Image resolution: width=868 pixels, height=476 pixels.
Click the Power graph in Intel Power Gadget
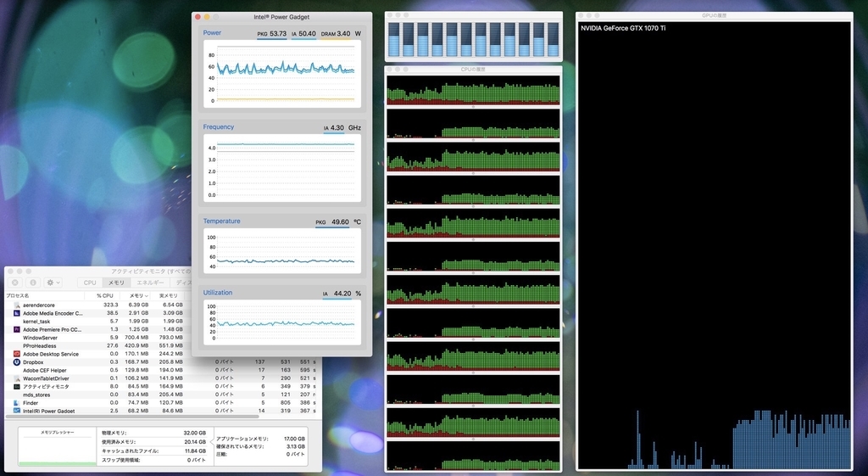click(281, 74)
